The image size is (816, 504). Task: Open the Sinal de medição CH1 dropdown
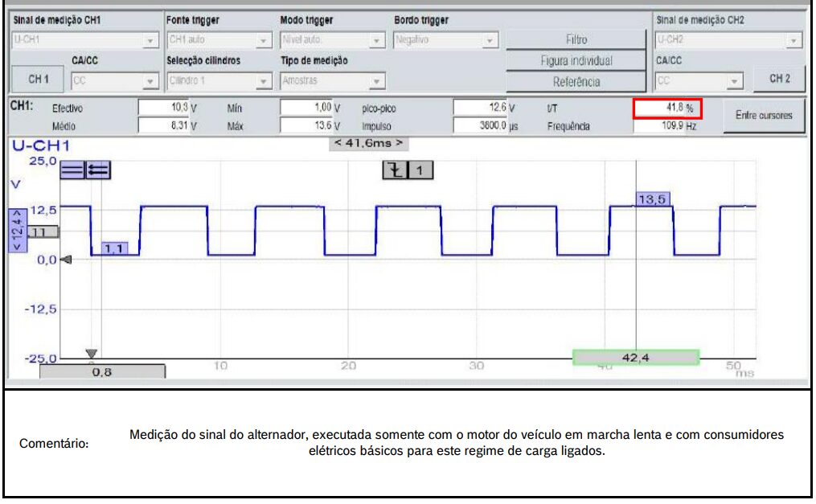pos(85,39)
